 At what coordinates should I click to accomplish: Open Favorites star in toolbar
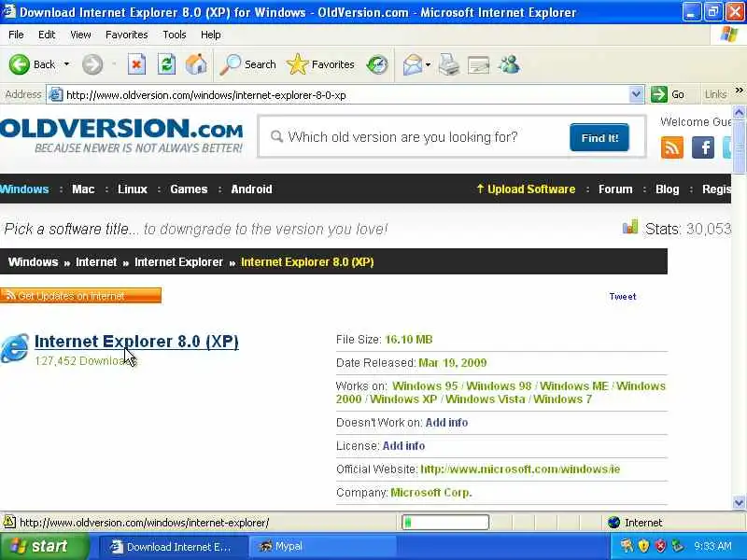point(320,64)
